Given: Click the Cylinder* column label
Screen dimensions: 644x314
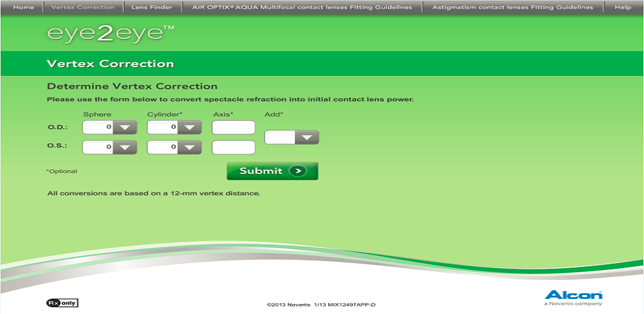Looking at the screenshot, I should (x=164, y=114).
